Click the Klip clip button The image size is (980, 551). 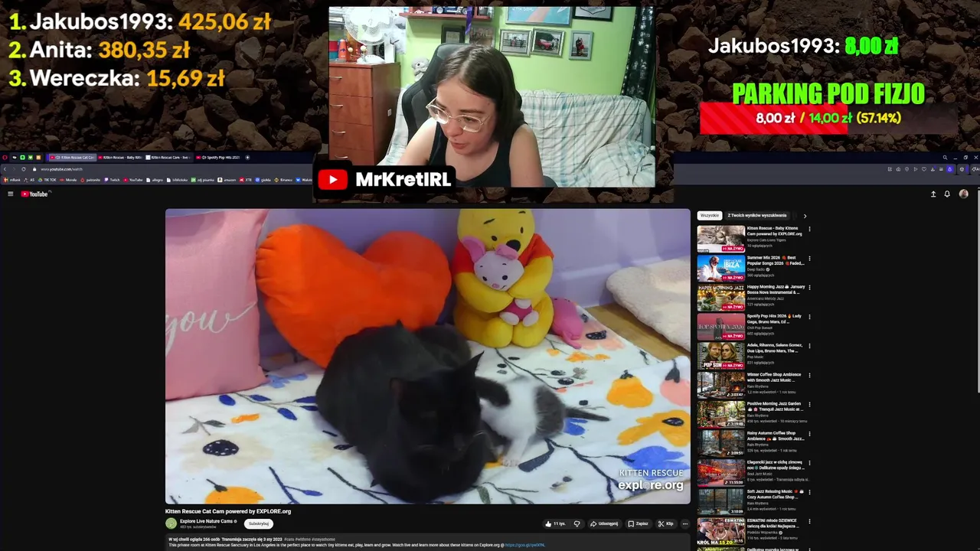665,524
